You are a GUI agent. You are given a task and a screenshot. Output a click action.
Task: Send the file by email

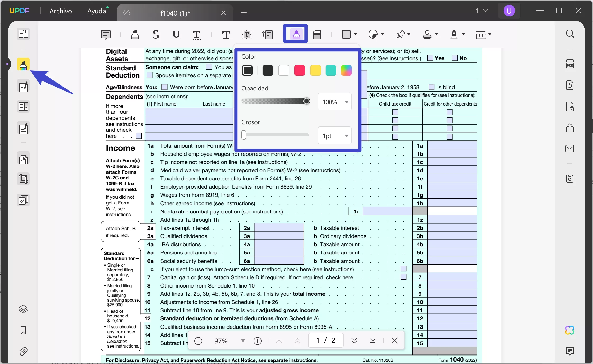pyautogui.click(x=570, y=149)
